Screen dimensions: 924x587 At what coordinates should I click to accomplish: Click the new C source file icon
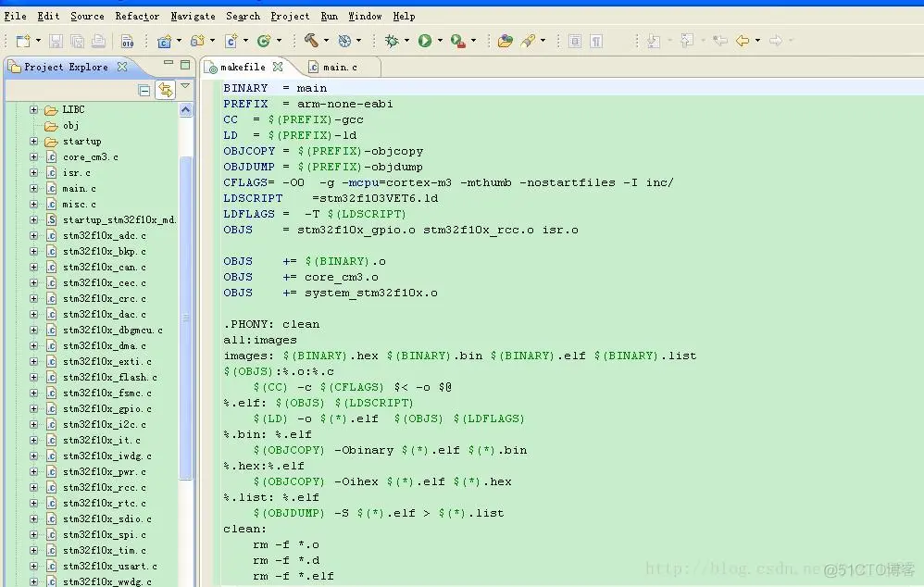pos(231,41)
